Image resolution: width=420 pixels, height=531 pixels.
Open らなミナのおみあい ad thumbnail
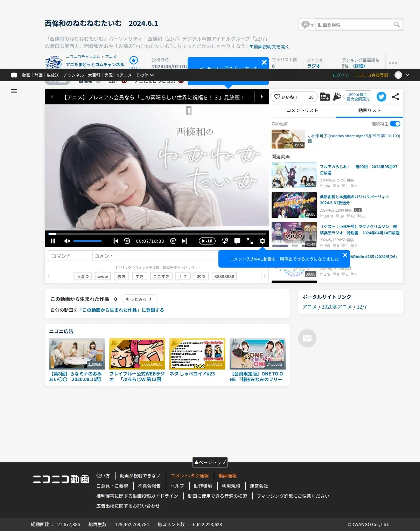(77, 354)
